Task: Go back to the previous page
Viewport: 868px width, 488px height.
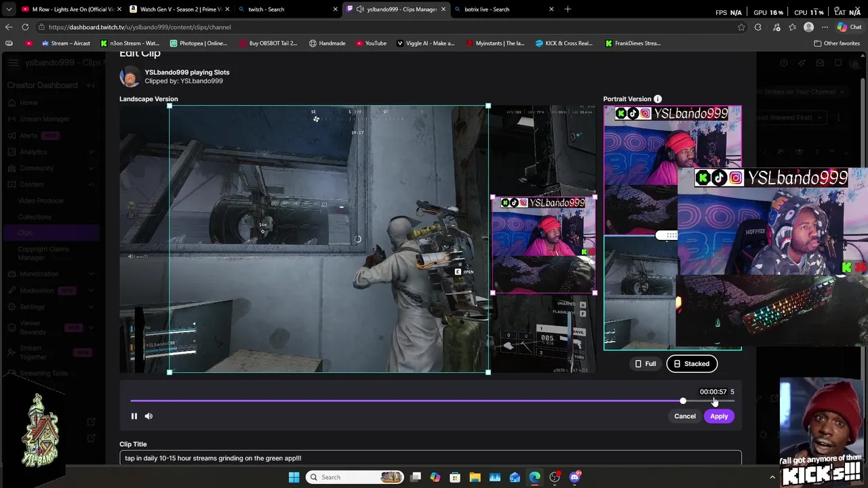Action: (9, 27)
